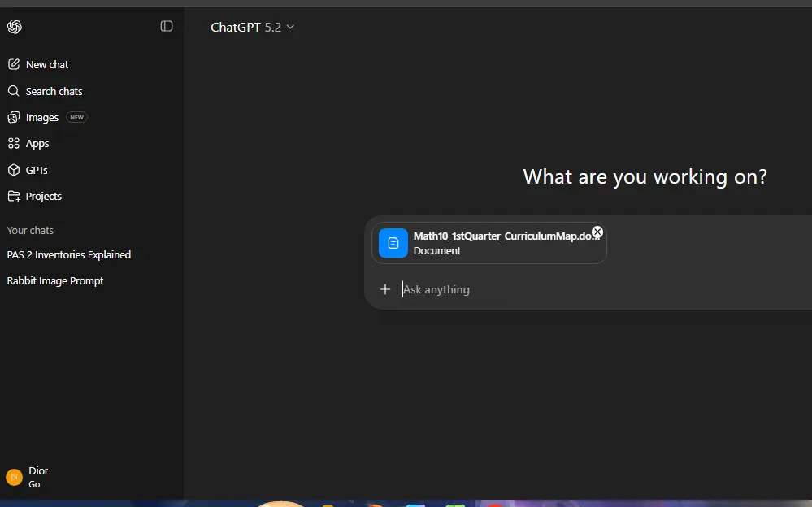Image resolution: width=812 pixels, height=507 pixels.
Task: Click the plus icon to add attachments
Action: coord(384,289)
